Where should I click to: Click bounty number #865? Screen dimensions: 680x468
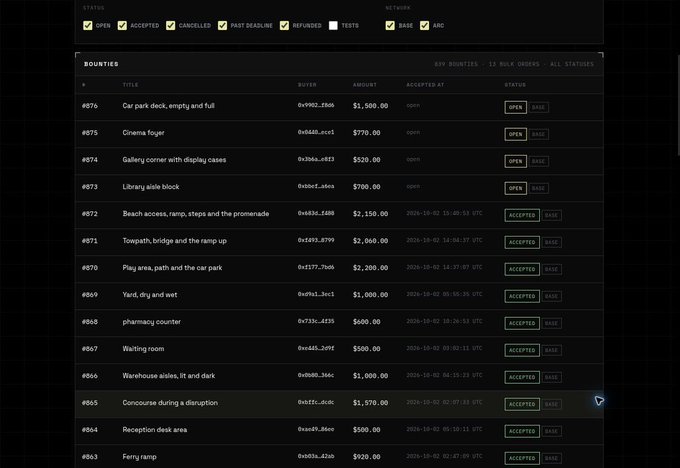[x=90, y=403]
